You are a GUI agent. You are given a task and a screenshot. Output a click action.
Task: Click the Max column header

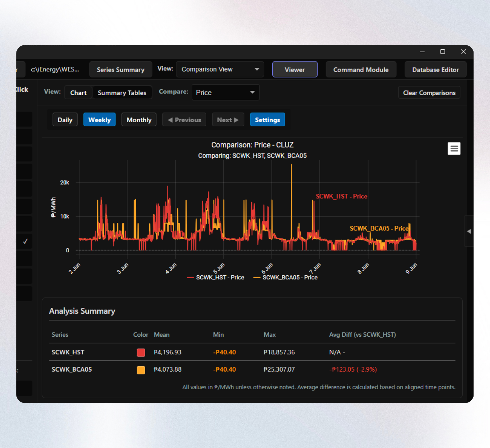(270, 334)
